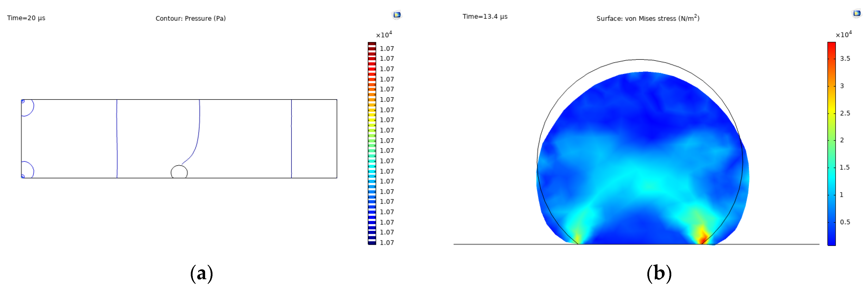
Task: Click the rightmost vertical contour line in channel
Action: coord(291,138)
